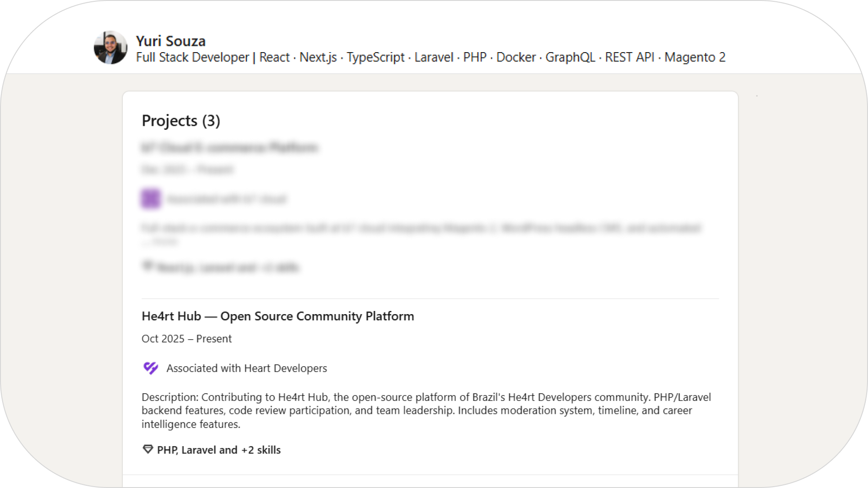Click the Full Stack Developer headline text
Image resolution: width=868 pixels, height=488 pixels.
pyautogui.click(x=430, y=57)
